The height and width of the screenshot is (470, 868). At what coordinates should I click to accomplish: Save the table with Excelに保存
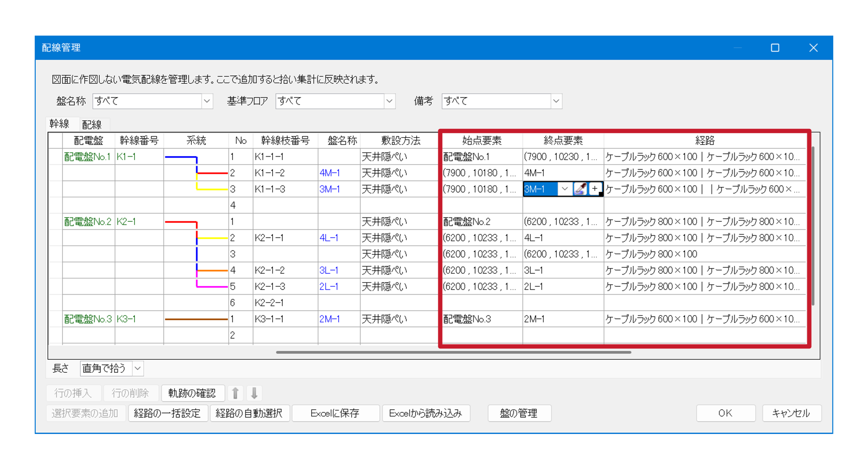click(335, 413)
